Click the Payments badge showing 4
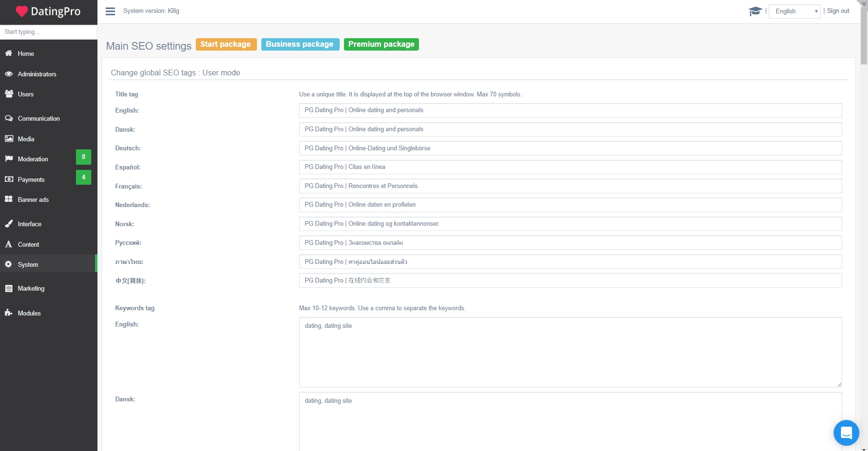The image size is (868, 451). pyautogui.click(x=84, y=178)
